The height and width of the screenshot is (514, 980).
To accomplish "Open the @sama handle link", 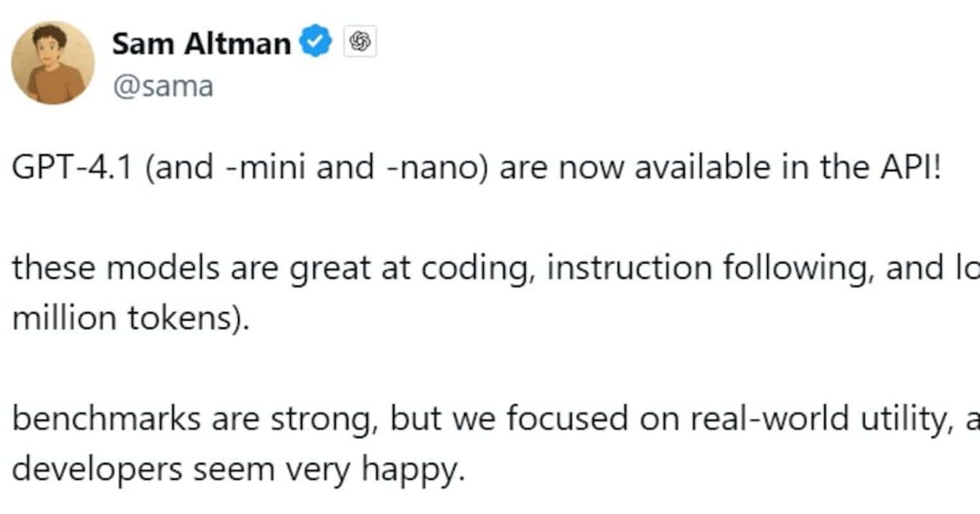I will 162,87.
